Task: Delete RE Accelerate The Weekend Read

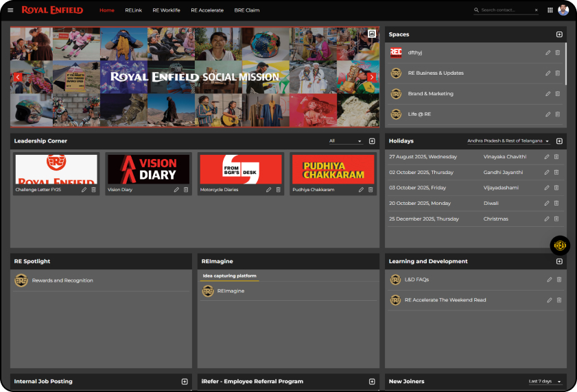Action: point(559,300)
